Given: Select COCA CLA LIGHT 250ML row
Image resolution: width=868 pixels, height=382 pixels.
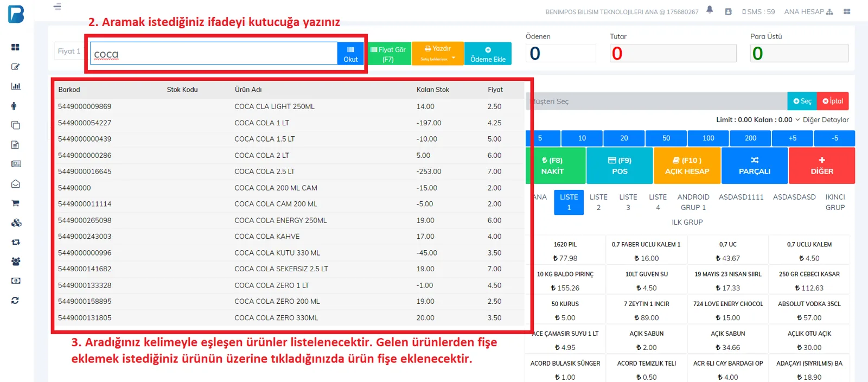Looking at the screenshot, I should tap(290, 107).
